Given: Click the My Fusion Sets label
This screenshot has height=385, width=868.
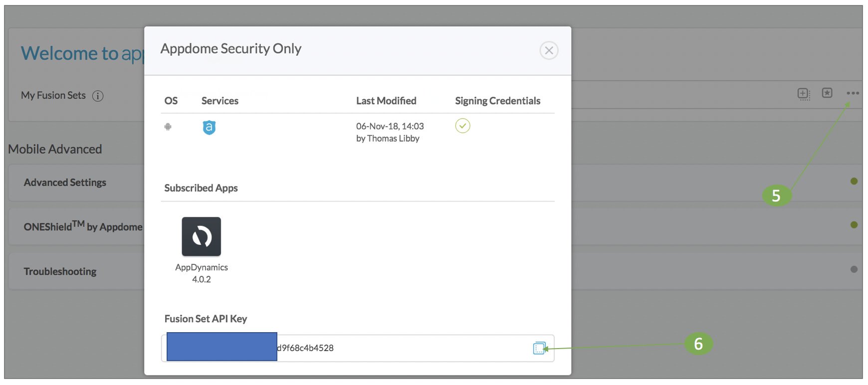Looking at the screenshot, I should pos(53,95).
